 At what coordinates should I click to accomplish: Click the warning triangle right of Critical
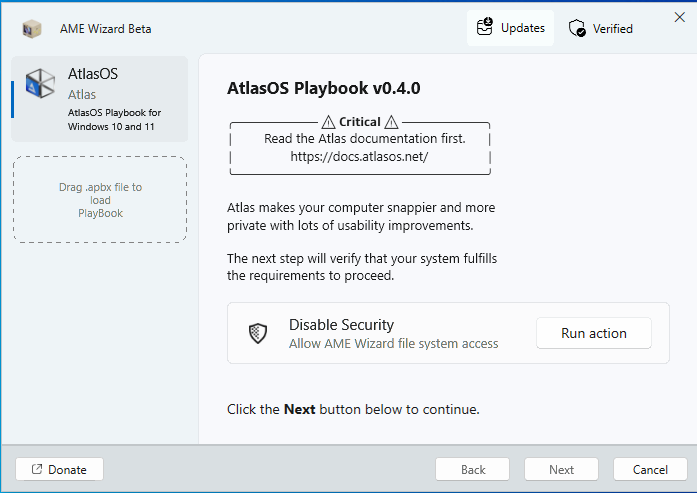tap(391, 122)
